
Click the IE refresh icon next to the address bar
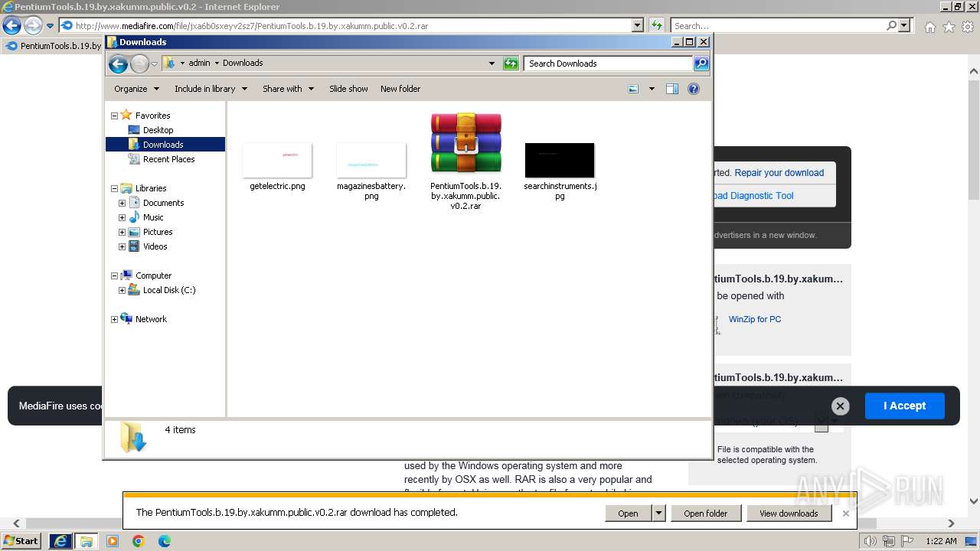click(656, 25)
